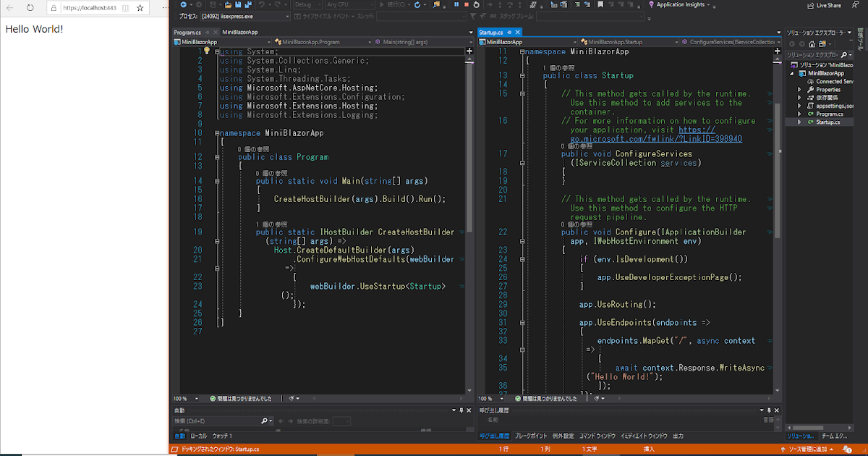Open the ブレークポイント tab

pyautogui.click(x=530, y=436)
